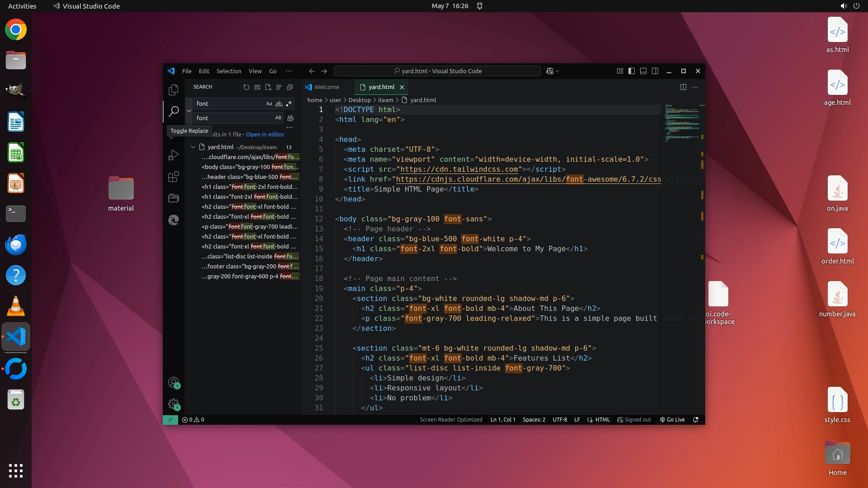Open Extensions view in activity bar
Image resolution: width=868 pixels, height=488 pixels.
[174, 177]
